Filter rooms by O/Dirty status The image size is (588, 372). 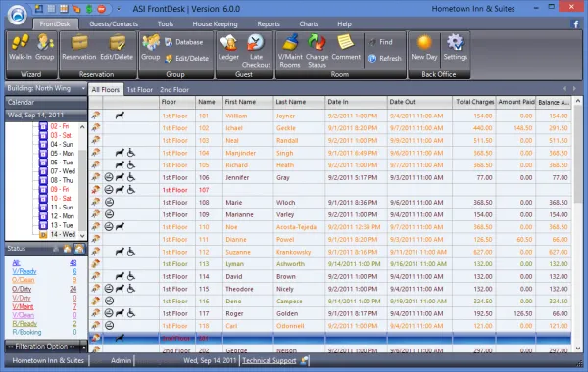22,289
